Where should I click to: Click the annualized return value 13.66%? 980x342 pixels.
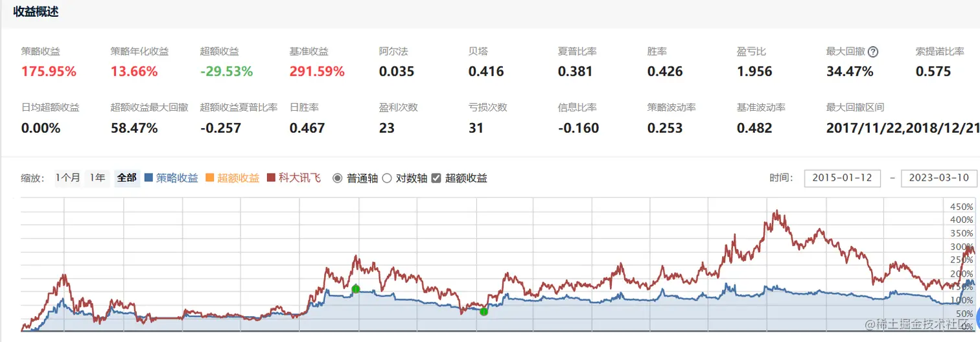(133, 71)
